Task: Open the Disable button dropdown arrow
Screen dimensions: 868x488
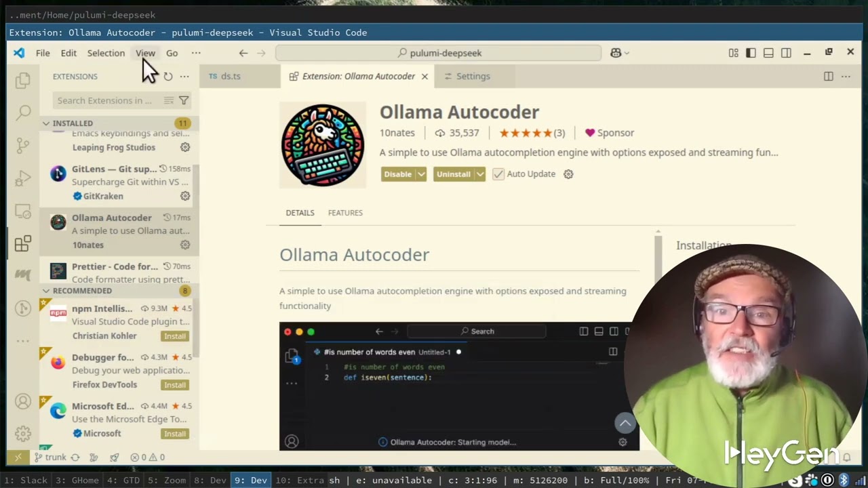Action: [421, 174]
